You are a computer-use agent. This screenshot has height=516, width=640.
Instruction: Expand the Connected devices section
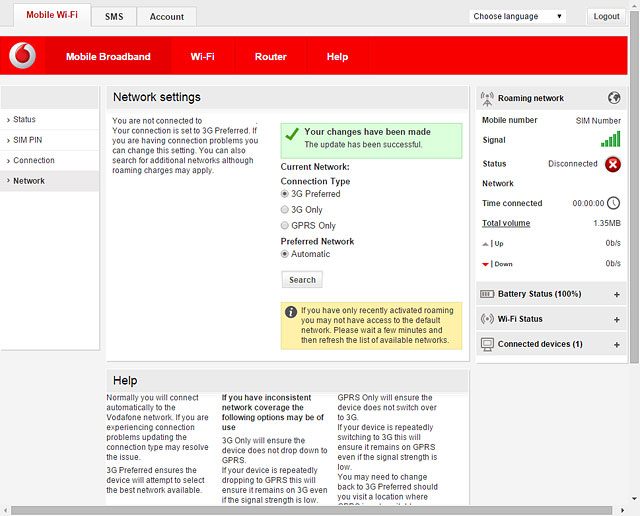click(x=618, y=344)
